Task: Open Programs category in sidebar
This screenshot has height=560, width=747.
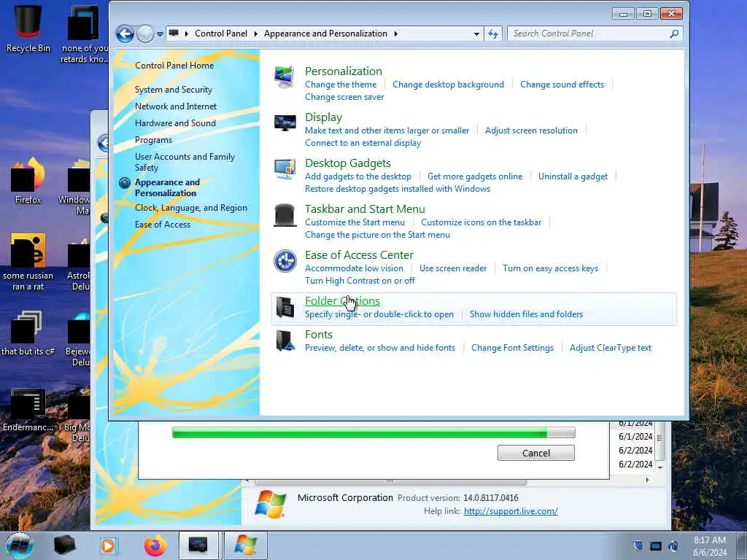Action: 153,140
